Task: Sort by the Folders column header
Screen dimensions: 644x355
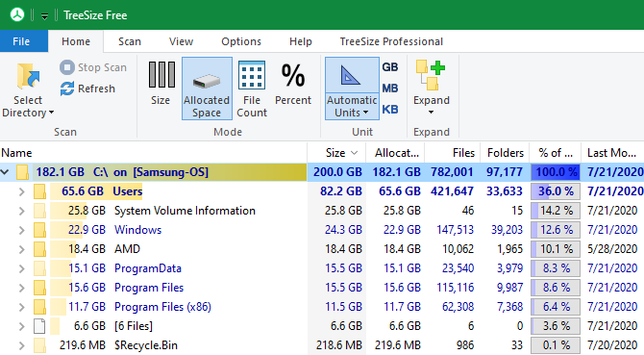Action: [x=505, y=153]
